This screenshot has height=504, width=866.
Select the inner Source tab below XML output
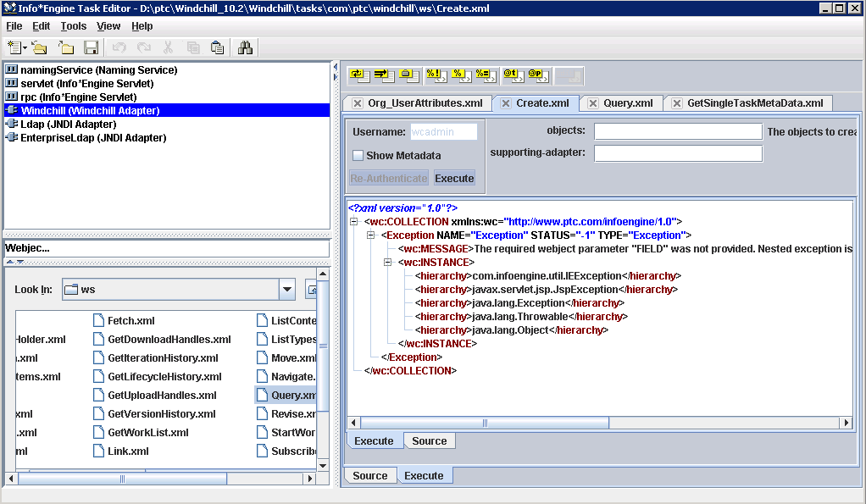429,440
